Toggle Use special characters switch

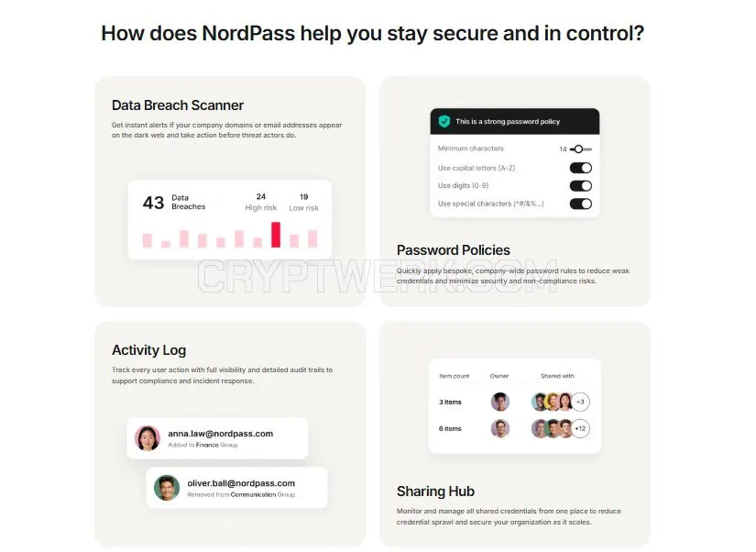tap(580, 204)
